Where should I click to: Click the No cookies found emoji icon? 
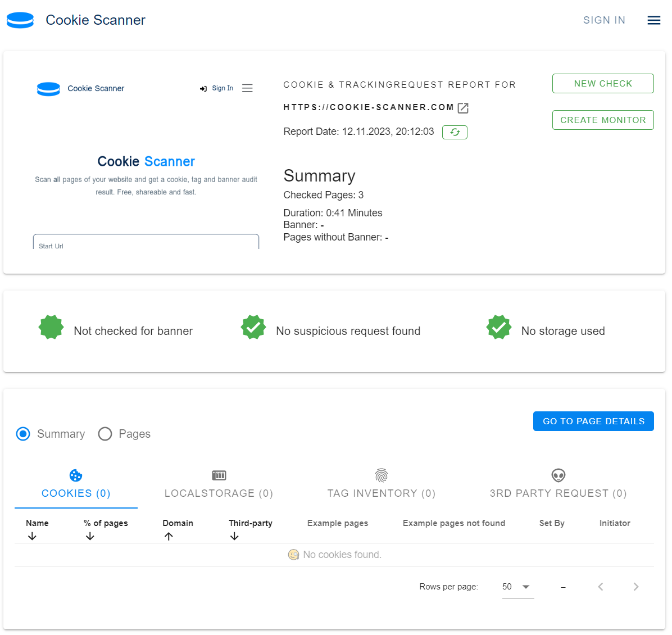coord(293,555)
